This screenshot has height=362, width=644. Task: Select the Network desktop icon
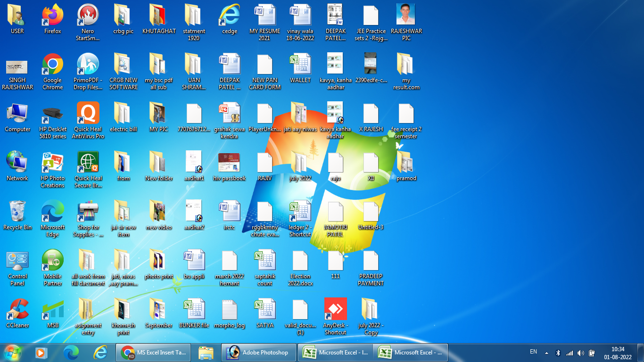pyautogui.click(x=17, y=166)
